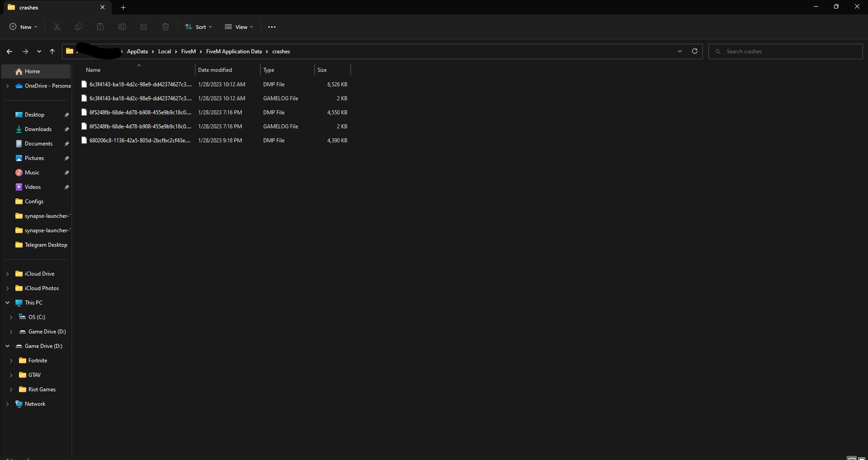Open a new tab with plus button
Image resolution: width=868 pixels, height=460 pixels.
[x=123, y=7]
